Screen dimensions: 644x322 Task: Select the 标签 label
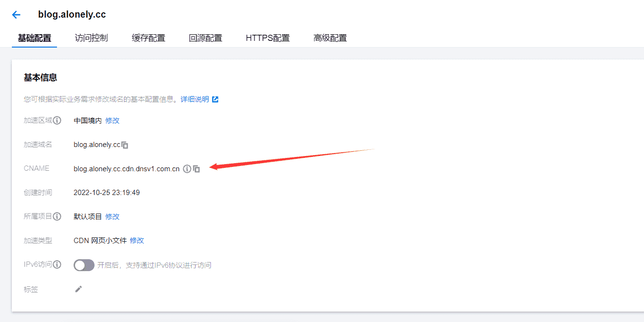click(x=31, y=289)
